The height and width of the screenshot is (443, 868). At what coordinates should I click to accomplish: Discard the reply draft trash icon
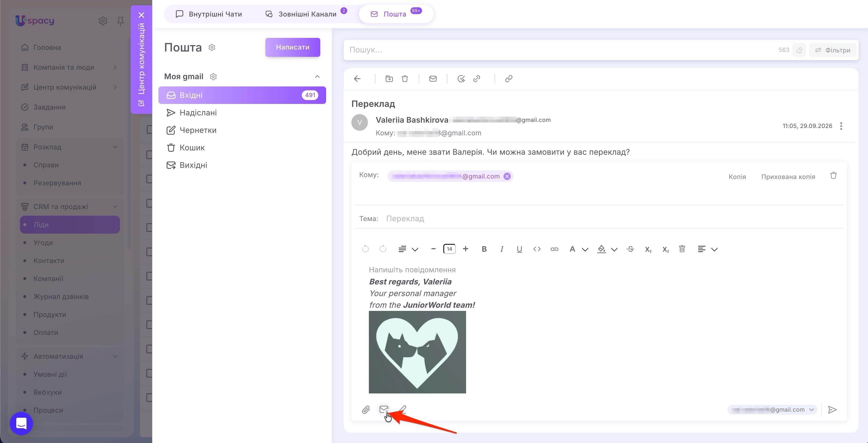coord(833,176)
